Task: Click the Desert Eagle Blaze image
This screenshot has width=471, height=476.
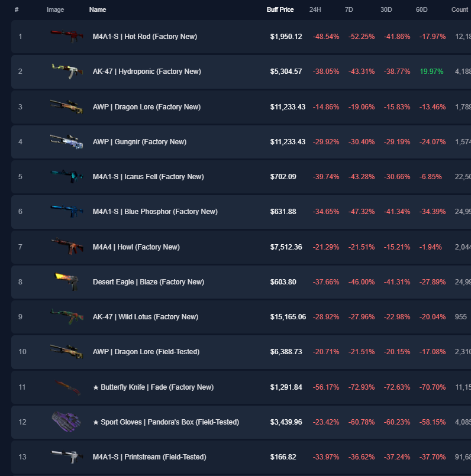Action: (x=67, y=281)
